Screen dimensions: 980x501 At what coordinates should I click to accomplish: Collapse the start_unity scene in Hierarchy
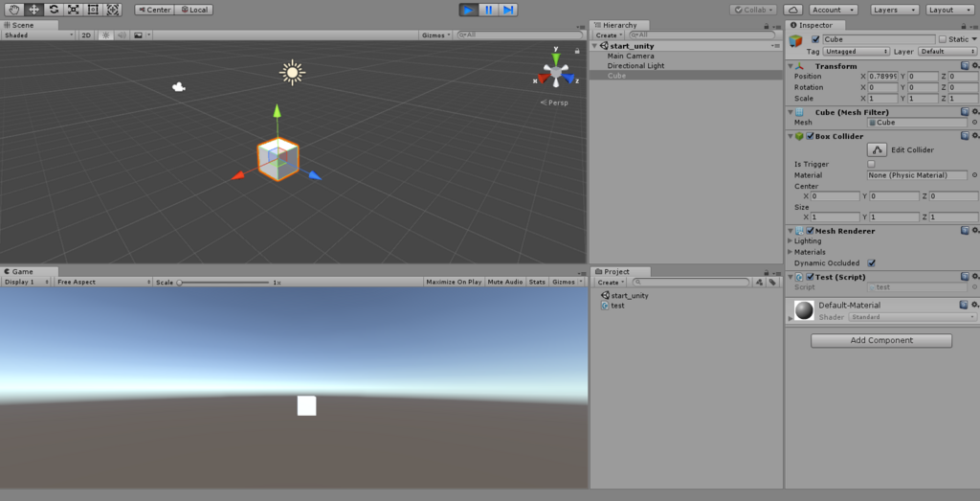(x=594, y=46)
